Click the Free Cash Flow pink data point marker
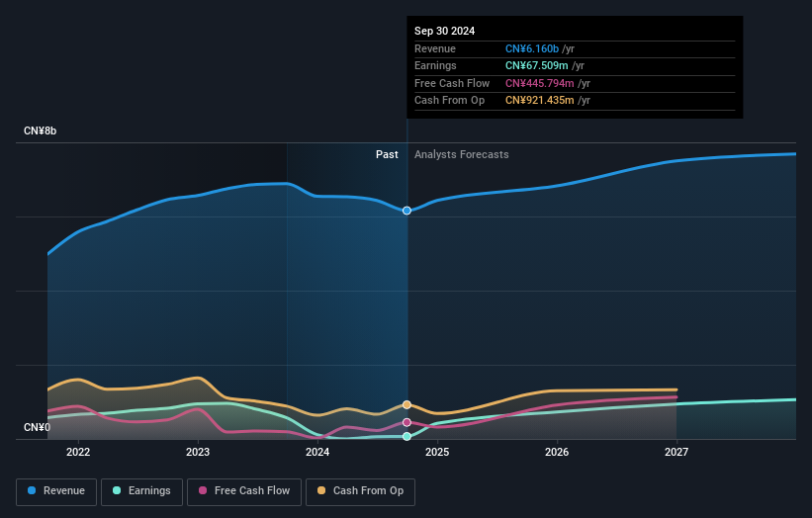 coord(407,422)
